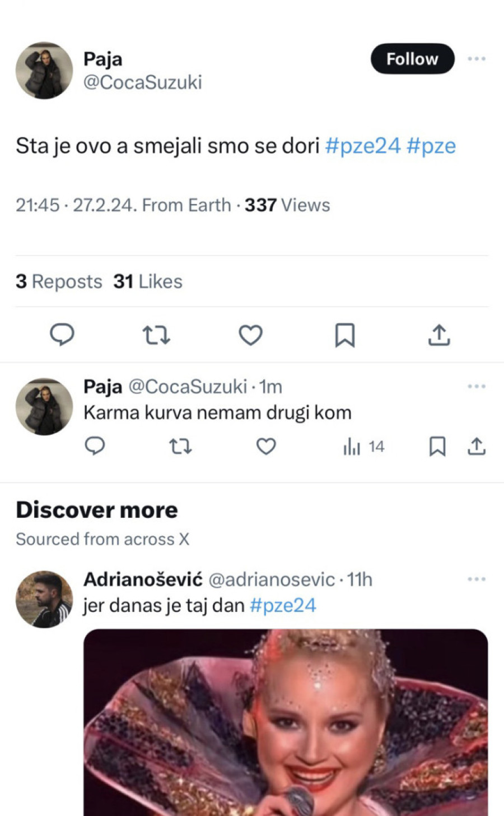This screenshot has height=816, width=504.
Task: Open the 31 Likes list
Action: click(148, 281)
